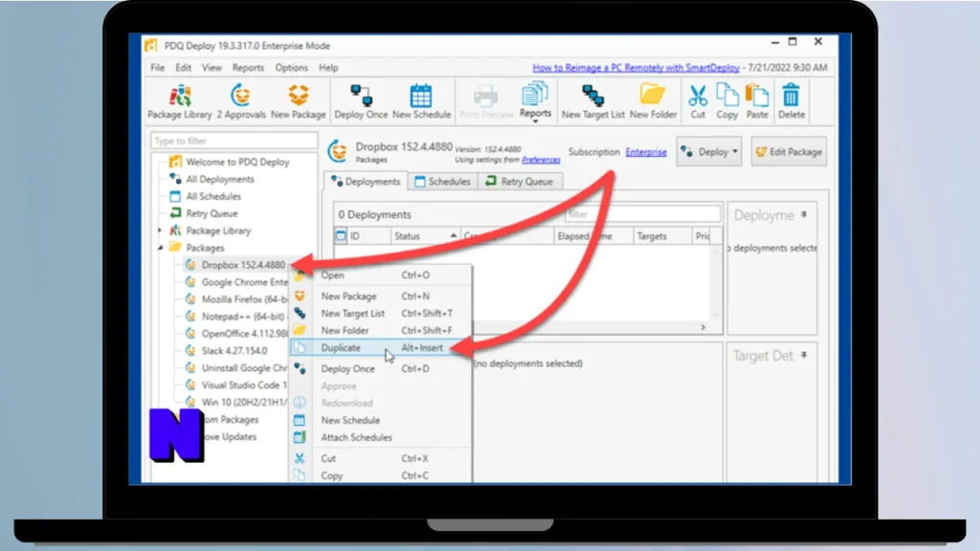
Task: Click the New Schedule toolbar icon
Action: coord(421,101)
